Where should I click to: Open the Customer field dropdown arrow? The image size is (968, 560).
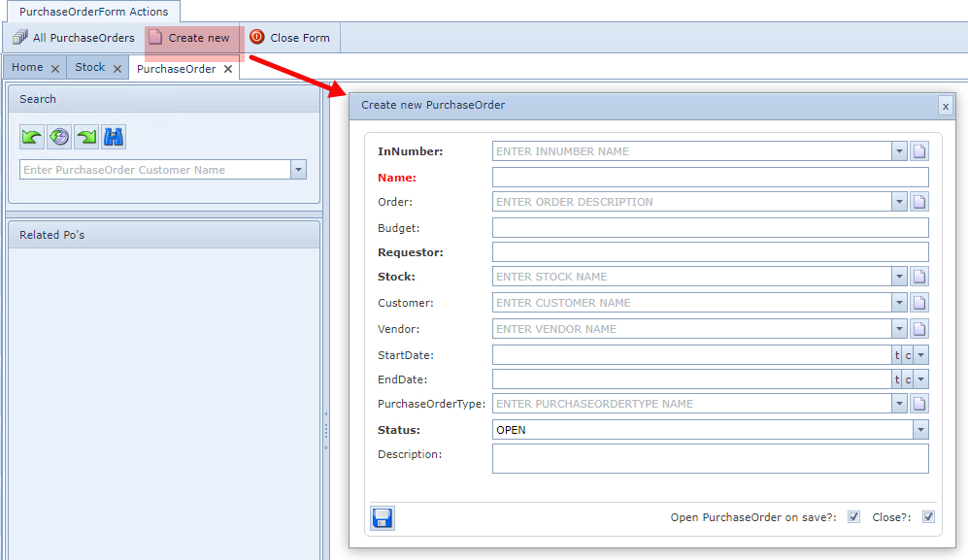900,303
